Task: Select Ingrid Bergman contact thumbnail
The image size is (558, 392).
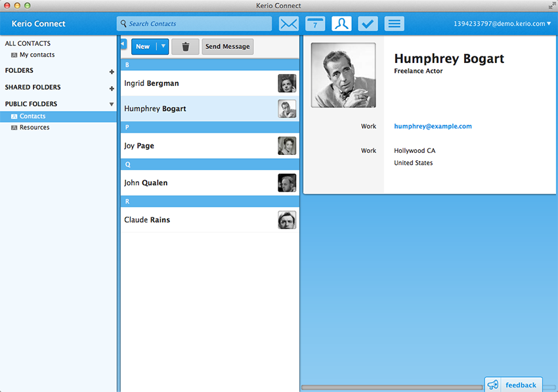Action: [287, 83]
